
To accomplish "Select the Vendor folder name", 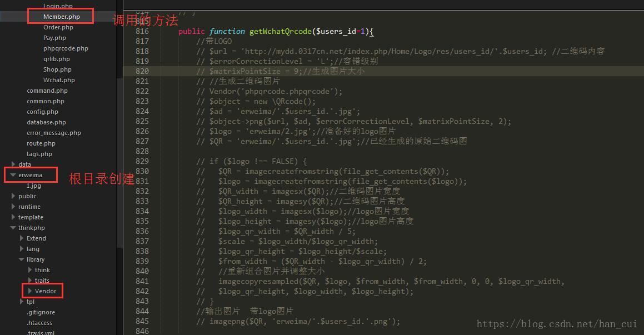I will [x=46, y=292].
